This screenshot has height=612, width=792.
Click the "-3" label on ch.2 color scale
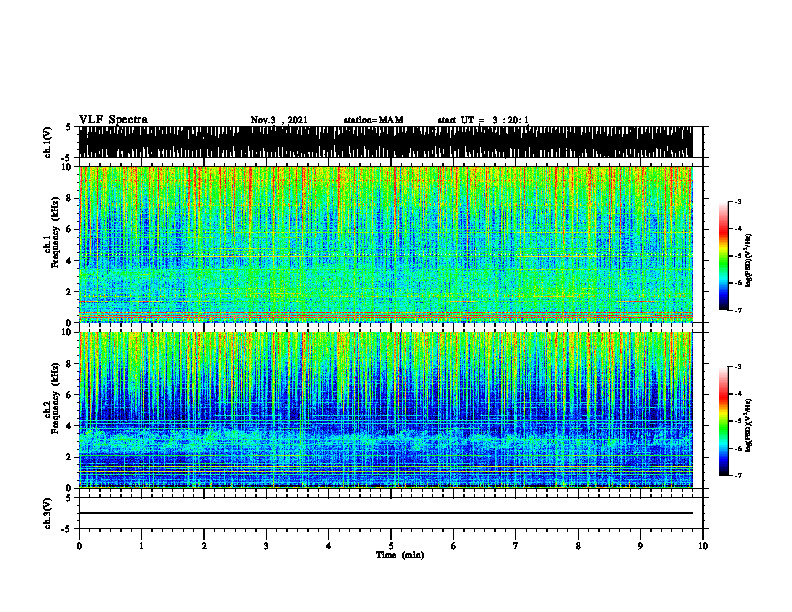737,367
